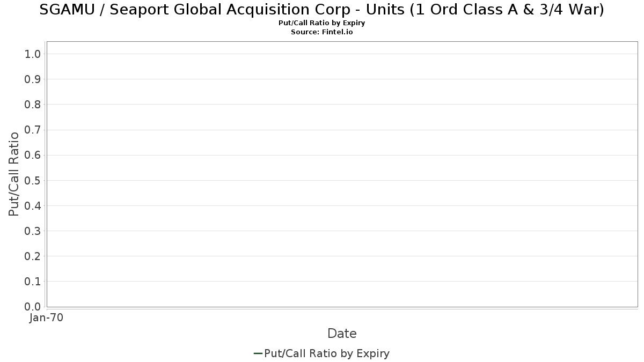Click the 0.3 y-axis tick label

(33, 231)
